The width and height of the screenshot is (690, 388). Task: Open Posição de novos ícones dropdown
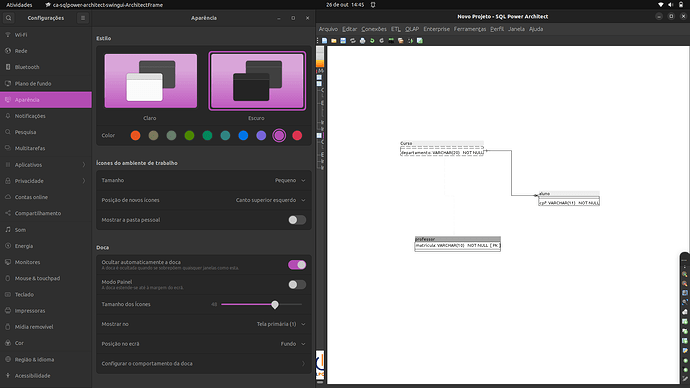[270, 200]
